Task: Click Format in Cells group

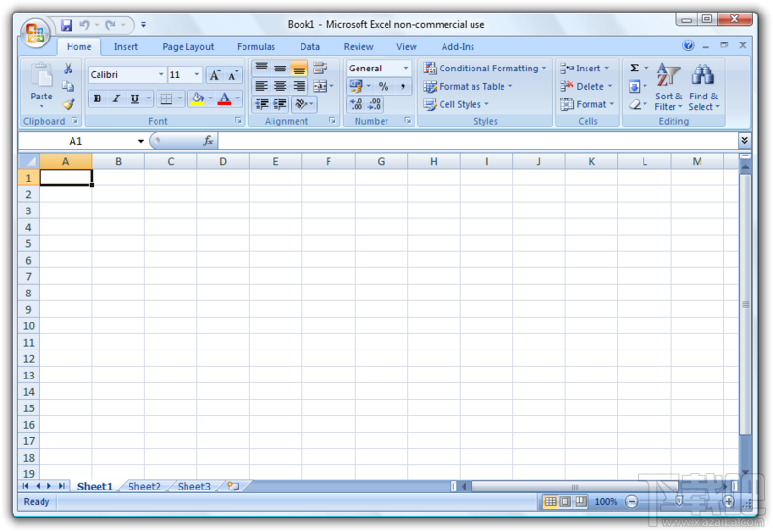Action: (x=587, y=104)
